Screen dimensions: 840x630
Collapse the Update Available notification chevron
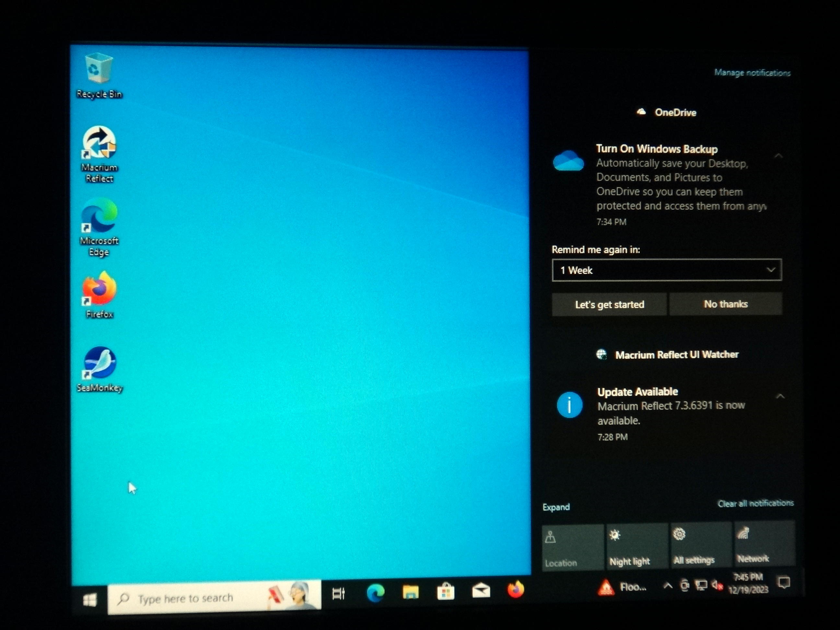(780, 396)
